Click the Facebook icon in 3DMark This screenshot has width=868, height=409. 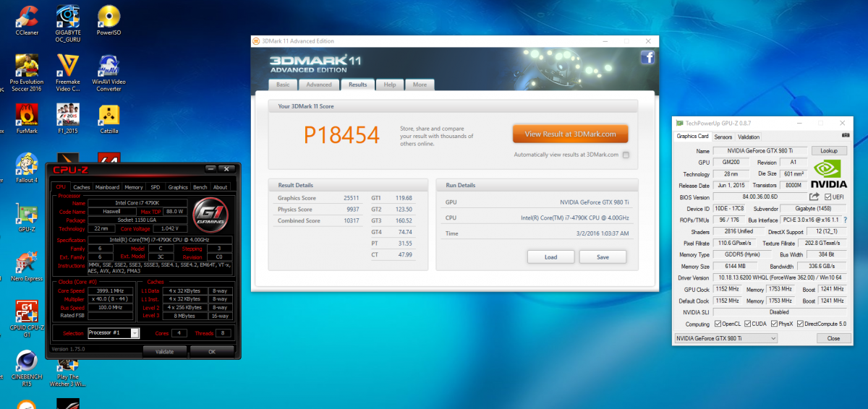click(647, 58)
